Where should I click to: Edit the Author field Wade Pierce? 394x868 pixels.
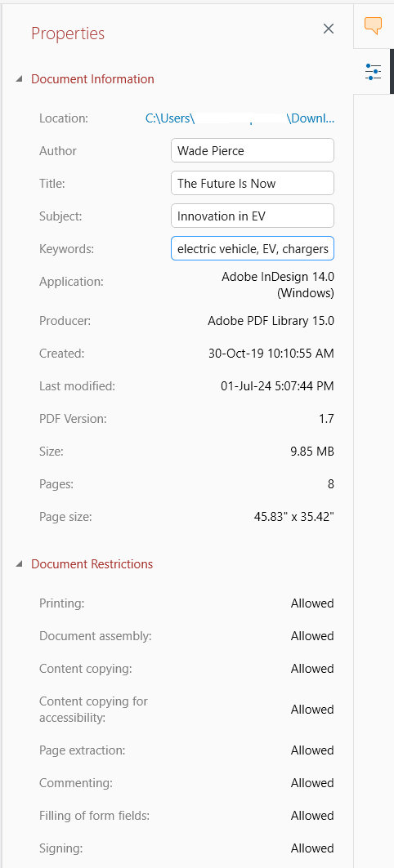click(x=253, y=150)
